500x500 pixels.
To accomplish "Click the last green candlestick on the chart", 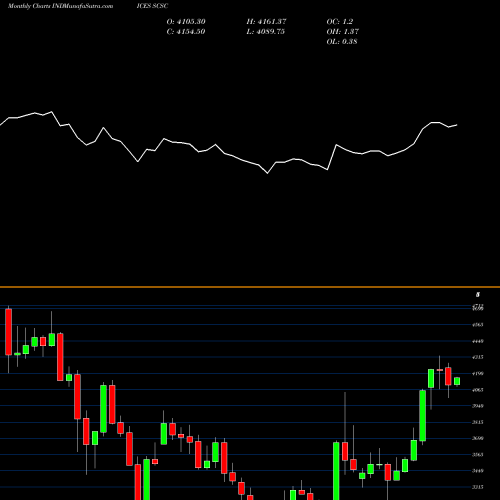I will [x=457, y=381].
